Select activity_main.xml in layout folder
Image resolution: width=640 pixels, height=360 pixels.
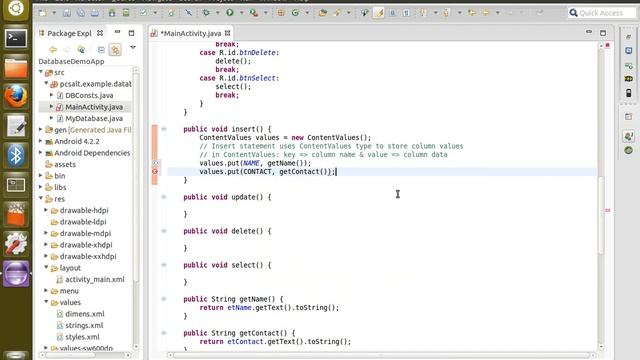[x=95, y=280]
